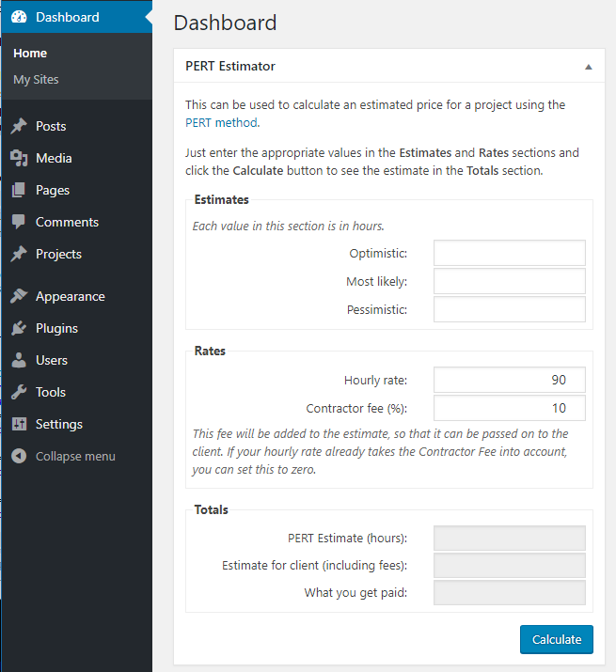Viewport: 616px width, 672px height.
Task: Open the Projects menu label
Action: [x=58, y=254]
